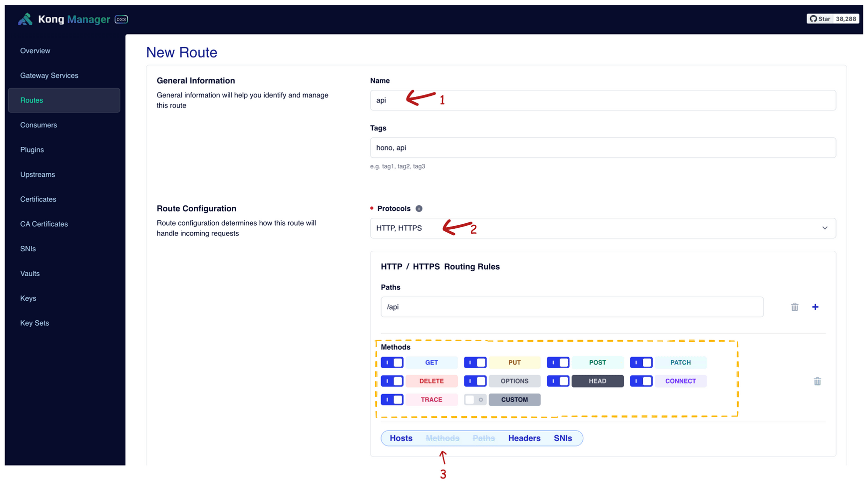Toggle off the PATCH method
The height and width of the screenshot is (487, 868).
tap(641, 363)
